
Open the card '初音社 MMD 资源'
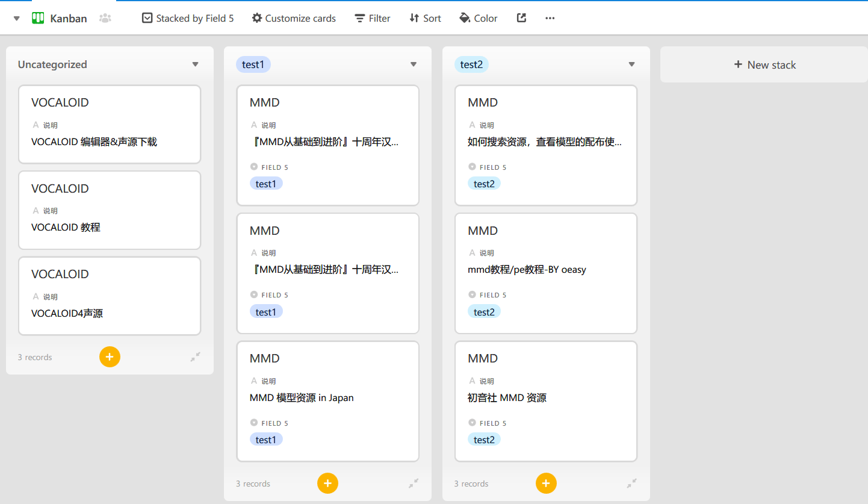click(x=546, y=402)
